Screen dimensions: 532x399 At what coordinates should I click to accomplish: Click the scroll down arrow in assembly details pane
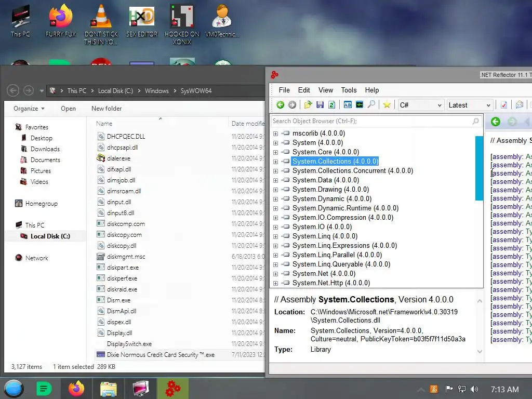pyautogui.click(x=480, y=352)
